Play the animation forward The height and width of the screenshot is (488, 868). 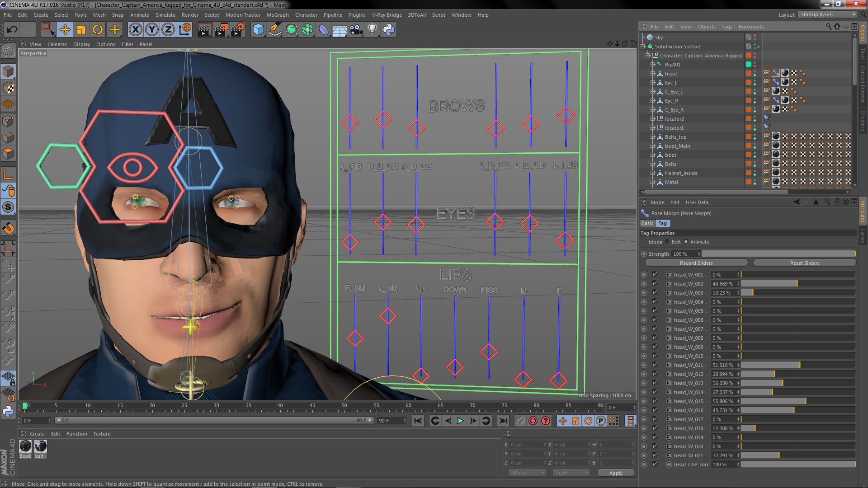coord(460,421)
